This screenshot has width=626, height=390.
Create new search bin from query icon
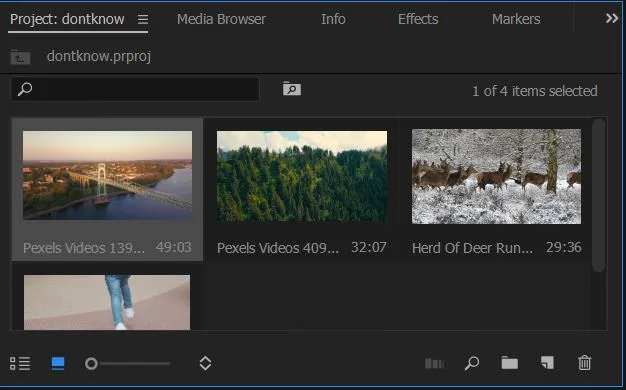[292, 88]
